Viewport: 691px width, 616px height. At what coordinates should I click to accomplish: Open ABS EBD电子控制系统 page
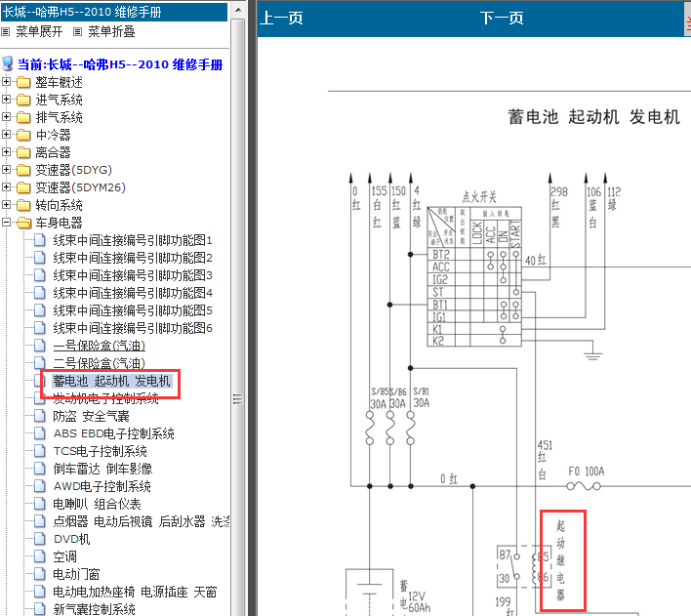pyautogui.click(x=113, y=433)
